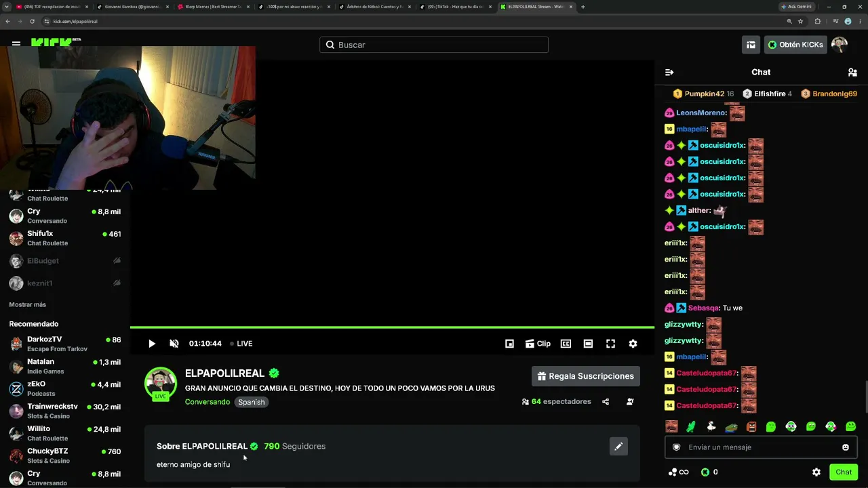Toggle closed captions on the player

(566, 344)
